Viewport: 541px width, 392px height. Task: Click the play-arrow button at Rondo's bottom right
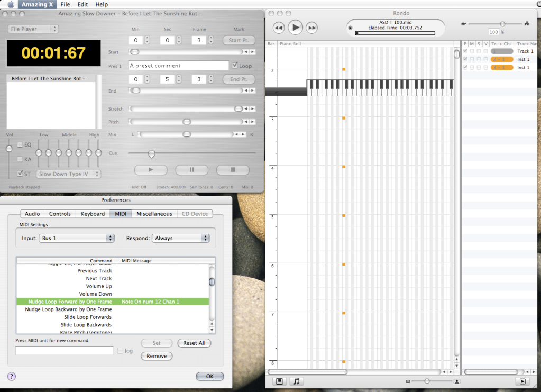522,381
